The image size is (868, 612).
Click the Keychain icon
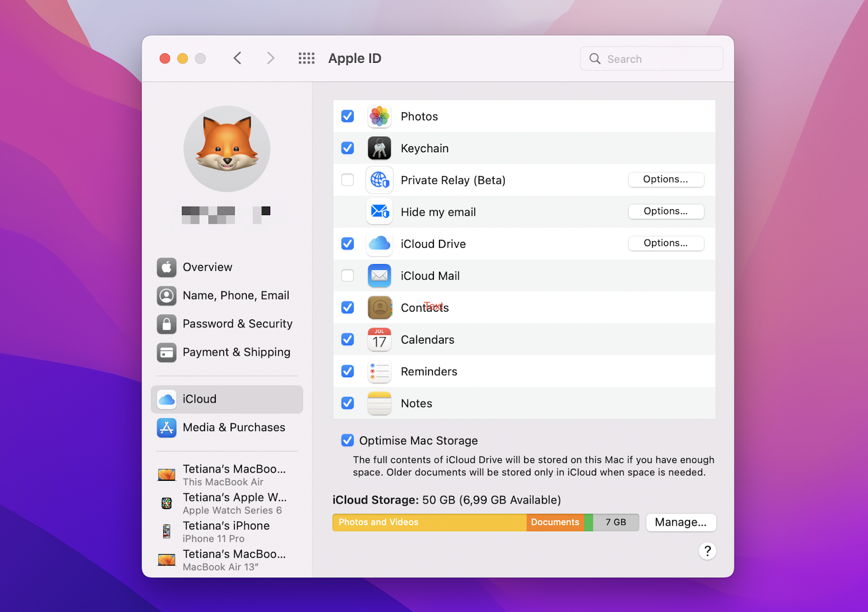(x=379, y=148)
